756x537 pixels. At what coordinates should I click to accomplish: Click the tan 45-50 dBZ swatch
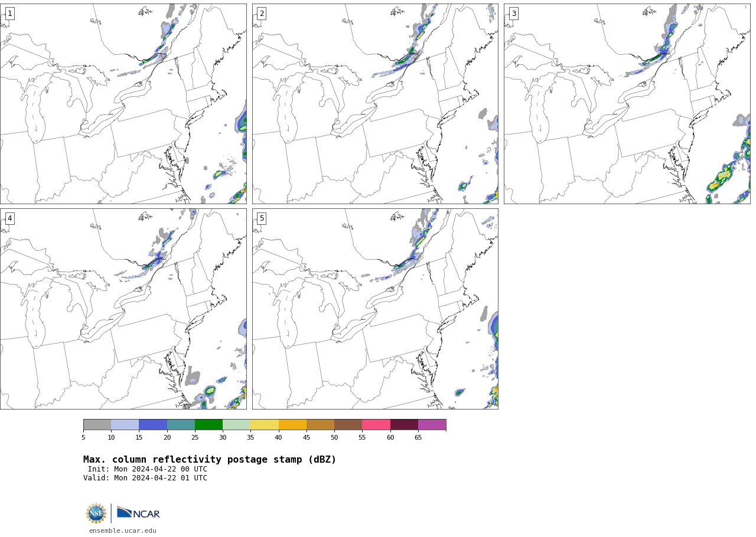coord(320,425)
